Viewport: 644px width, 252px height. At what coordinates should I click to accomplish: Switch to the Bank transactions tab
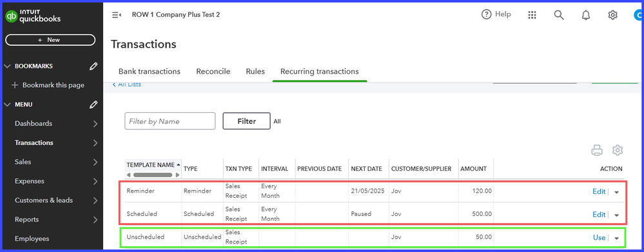click(150, 72)
